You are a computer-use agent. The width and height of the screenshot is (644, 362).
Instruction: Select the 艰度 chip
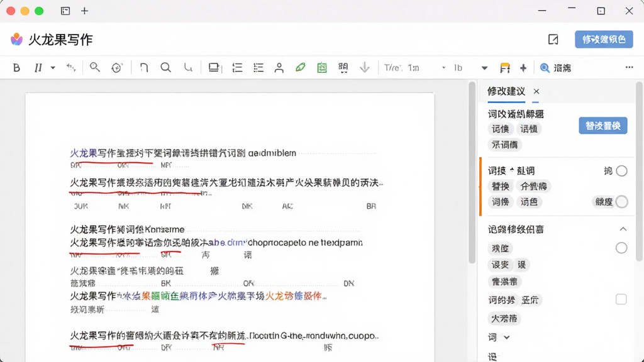point(500,248)
